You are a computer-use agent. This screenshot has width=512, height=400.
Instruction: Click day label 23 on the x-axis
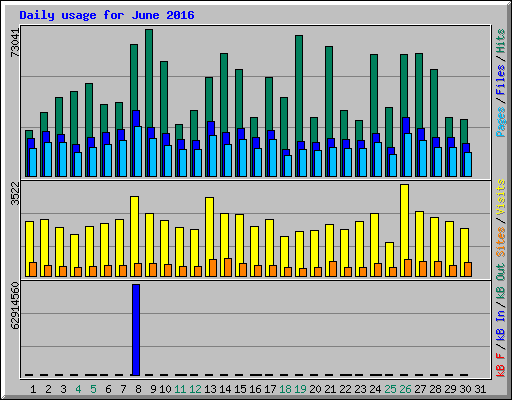pos(360,389)
